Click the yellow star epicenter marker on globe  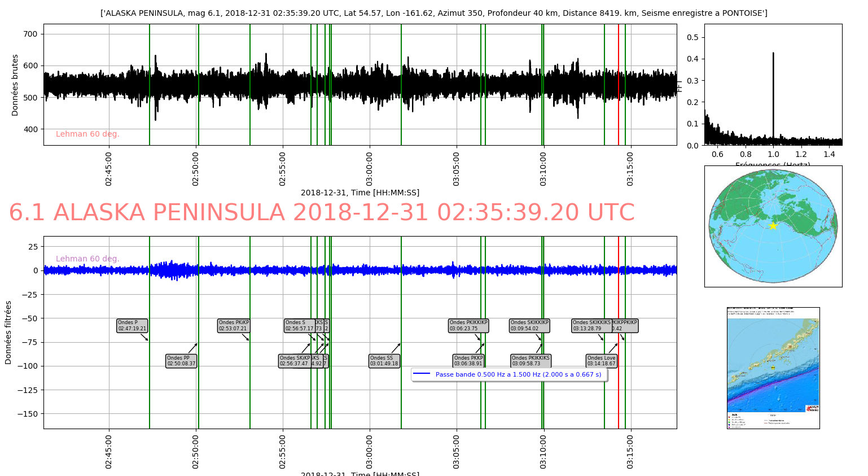(773, 226)
